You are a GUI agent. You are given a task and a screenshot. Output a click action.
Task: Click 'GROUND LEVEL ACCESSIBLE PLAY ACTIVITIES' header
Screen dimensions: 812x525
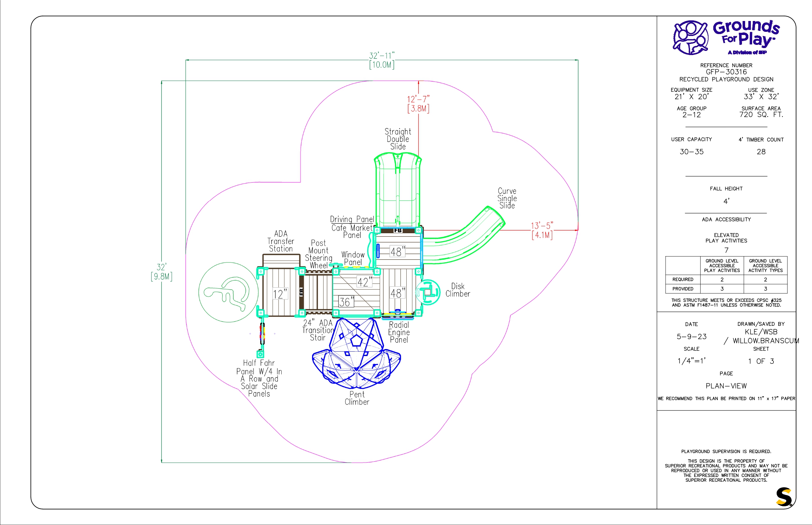point(722,266)
